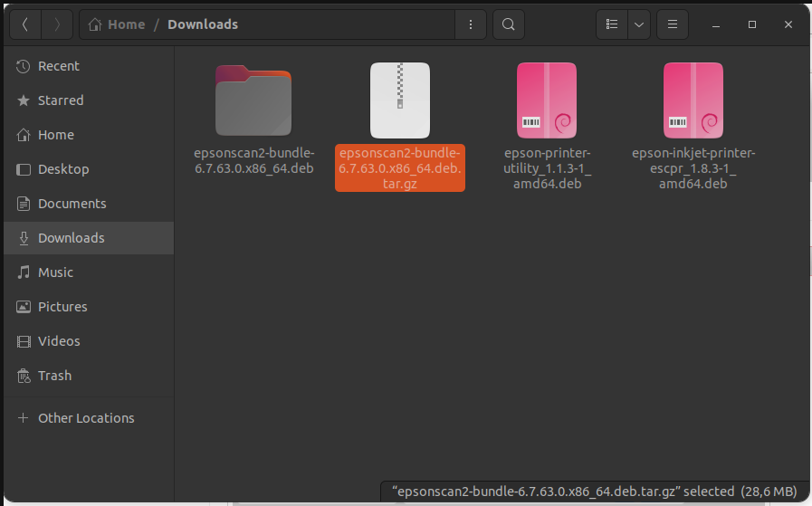Open Desktop in the sidebar
This screenshot has height=506, width=812.
pos(89,169)
